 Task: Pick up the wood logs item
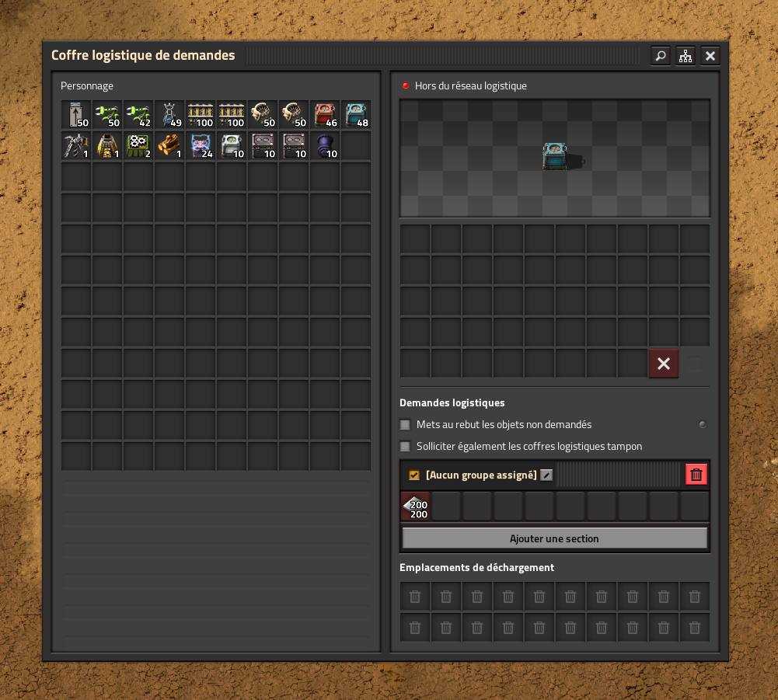pos(169,146)
